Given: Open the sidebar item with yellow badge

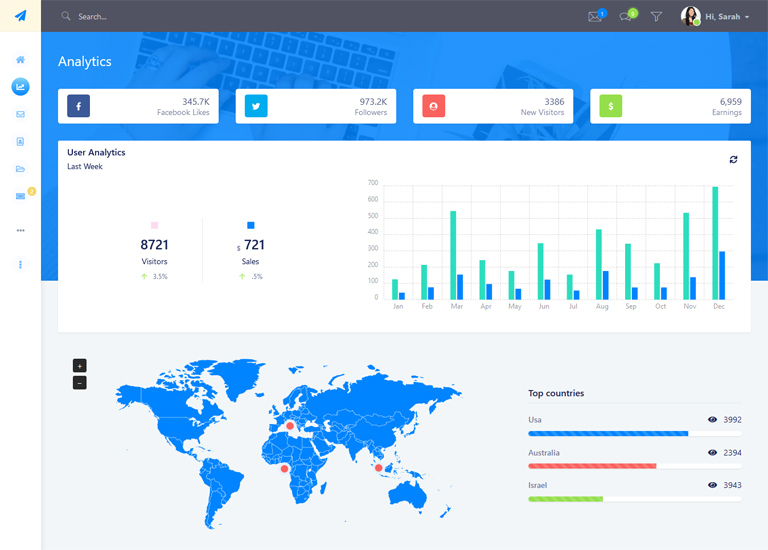Looking at the screenshot, I should pos(21,196).
